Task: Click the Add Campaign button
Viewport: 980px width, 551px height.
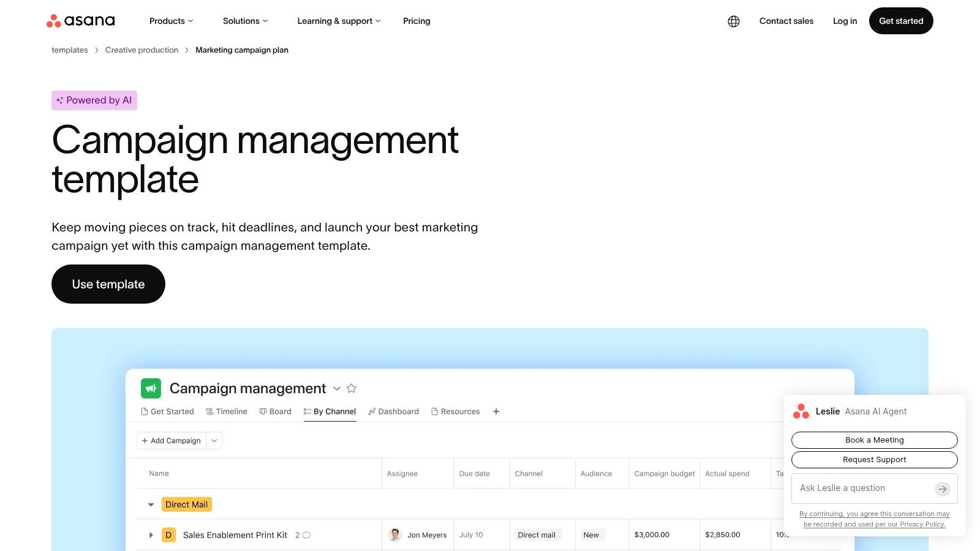Action: [171, 441]
